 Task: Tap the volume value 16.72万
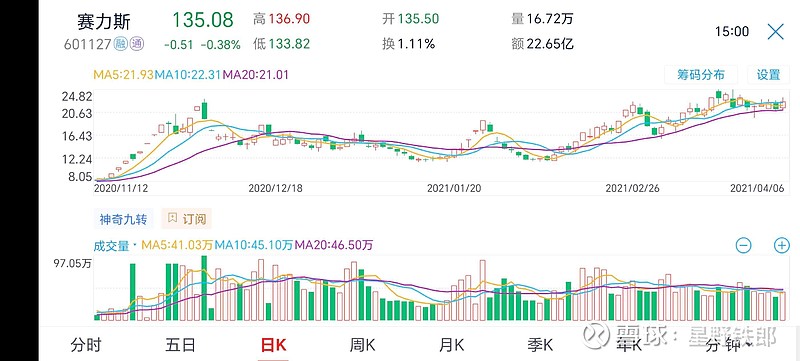pyautogui.click(x=550, y=19)
